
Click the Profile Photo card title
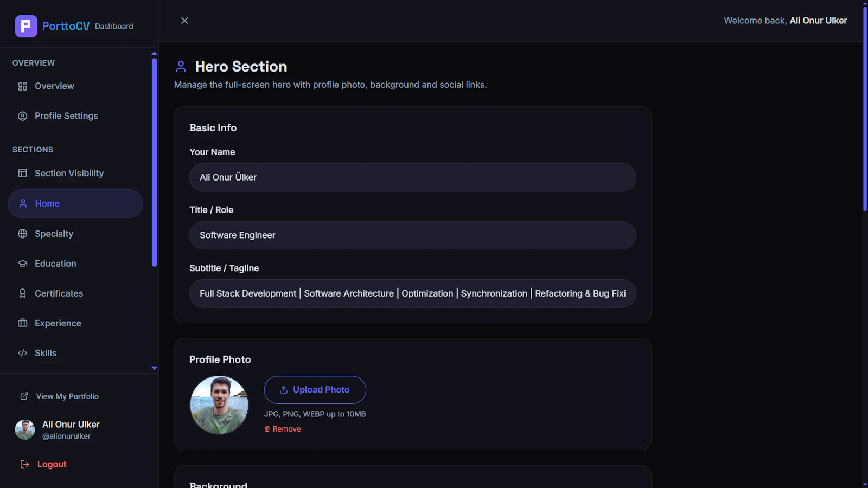point(220,360)
